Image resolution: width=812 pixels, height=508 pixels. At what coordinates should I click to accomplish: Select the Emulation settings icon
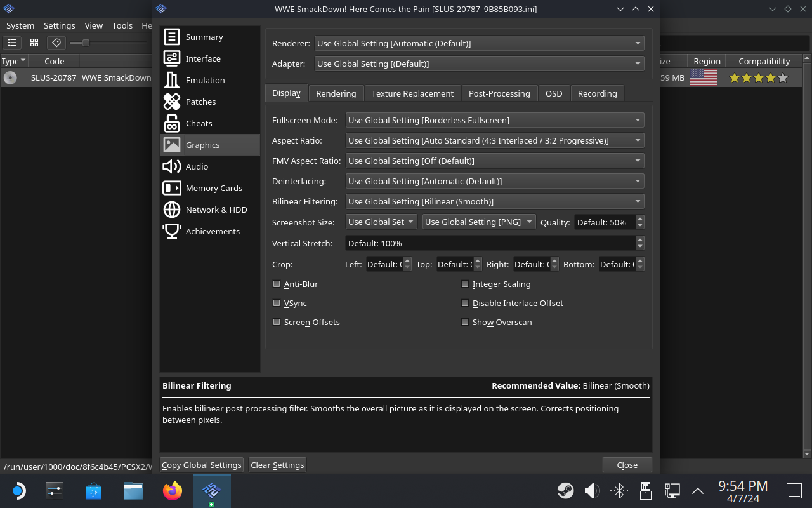point(172,80)
